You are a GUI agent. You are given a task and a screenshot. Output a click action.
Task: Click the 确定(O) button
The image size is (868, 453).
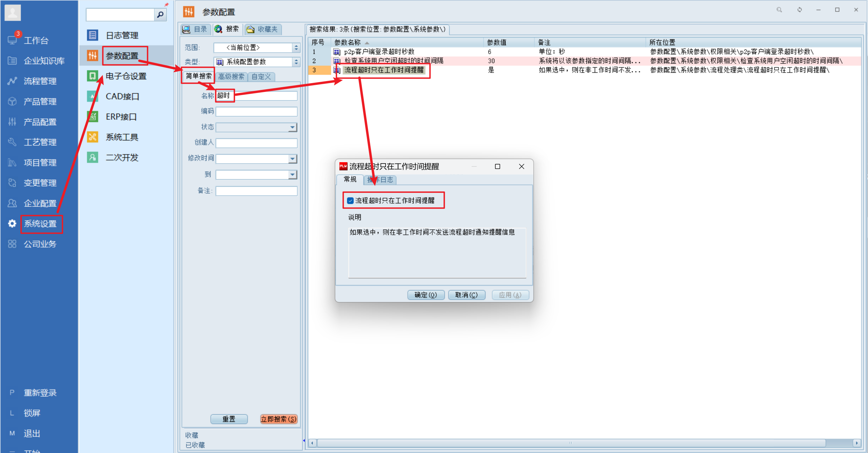pyautogui.click(x=426, y=295)
